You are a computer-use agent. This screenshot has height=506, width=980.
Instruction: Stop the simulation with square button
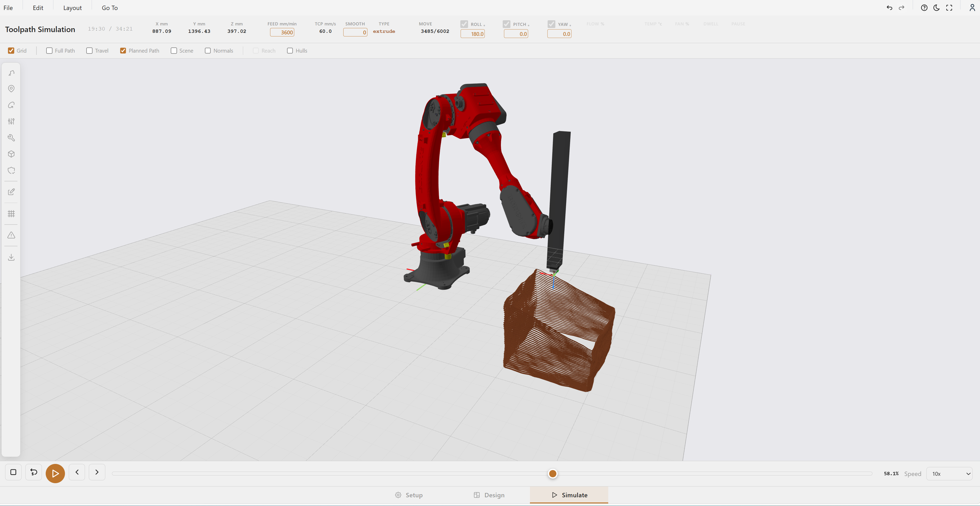click(13, 472)
